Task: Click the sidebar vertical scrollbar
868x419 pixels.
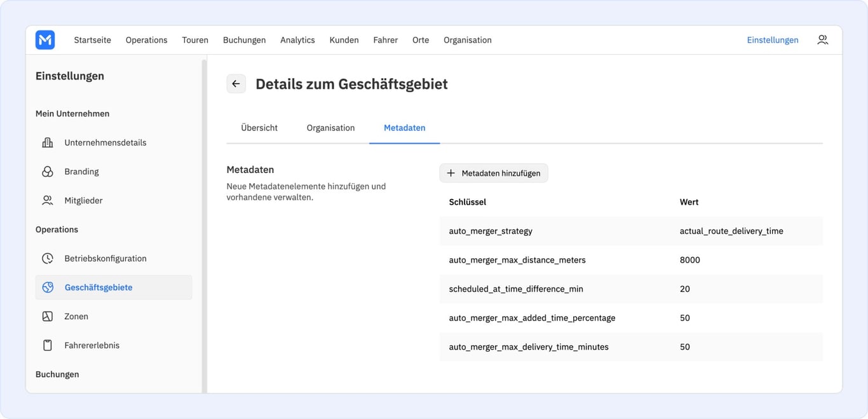Action: click(204, 226)
